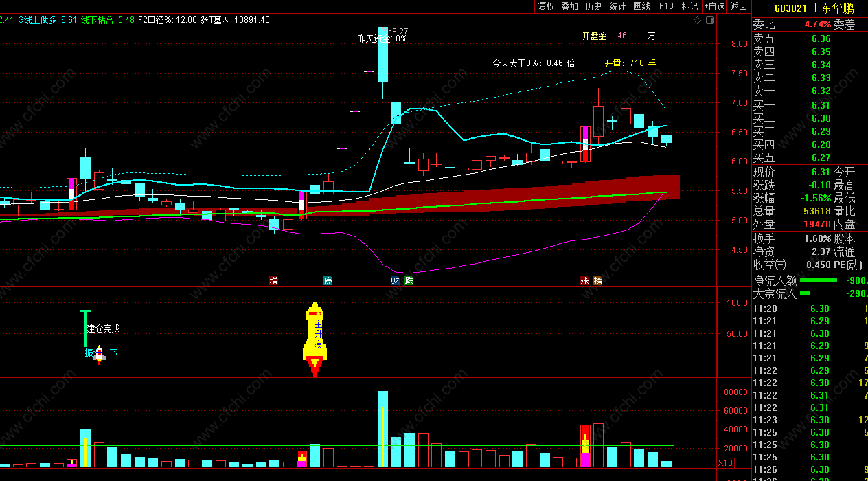Click the 复权 toolbar button
This screenshot has width=868, height=481.
(546, 6)
